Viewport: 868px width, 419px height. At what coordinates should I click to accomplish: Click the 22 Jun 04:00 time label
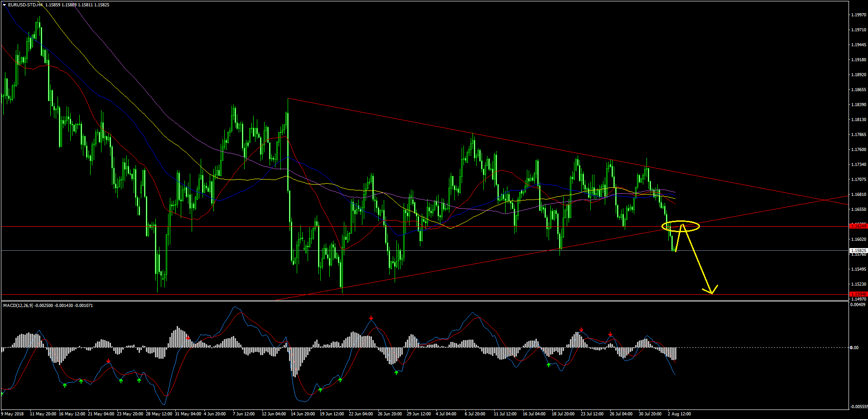[361, 414]
